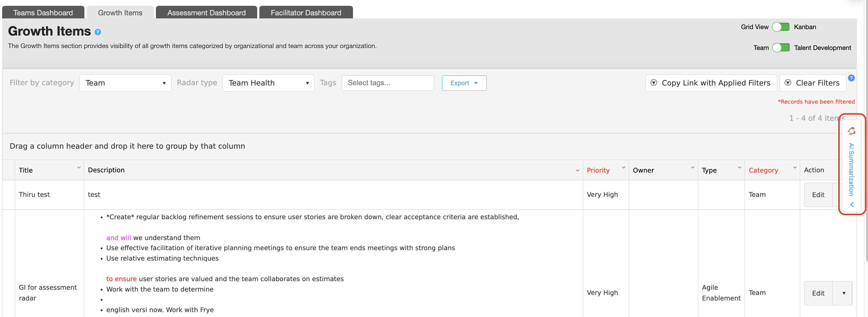
Task: Open the Filter by category dropdown
Action: pyautogui.click(x=125, y=83)
